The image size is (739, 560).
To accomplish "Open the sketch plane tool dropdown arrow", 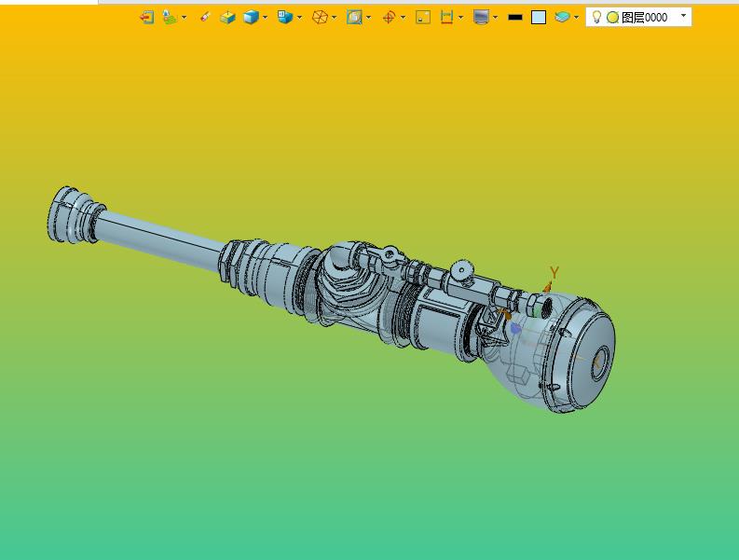I will (x=184, y=18).
